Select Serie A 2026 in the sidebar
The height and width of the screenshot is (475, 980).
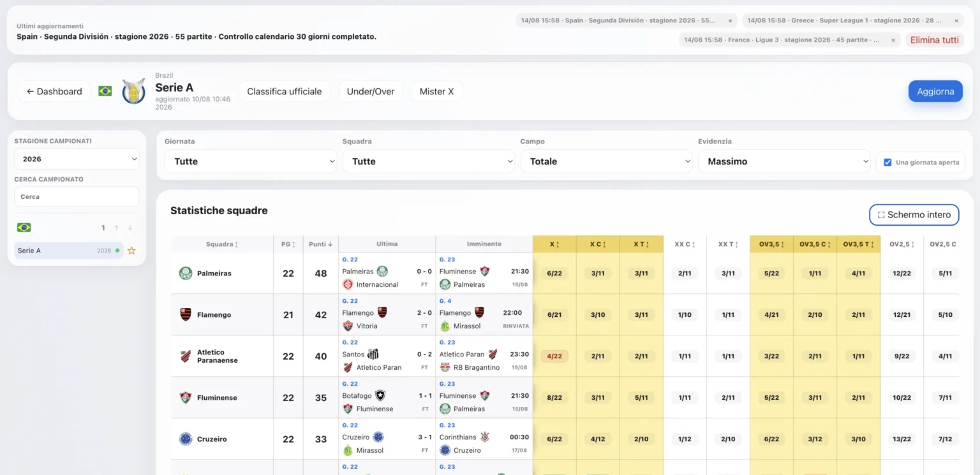(x=69, y=251)
